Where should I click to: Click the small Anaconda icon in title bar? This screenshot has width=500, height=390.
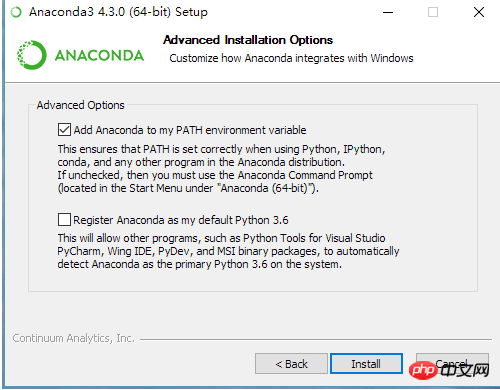[16, 12]
